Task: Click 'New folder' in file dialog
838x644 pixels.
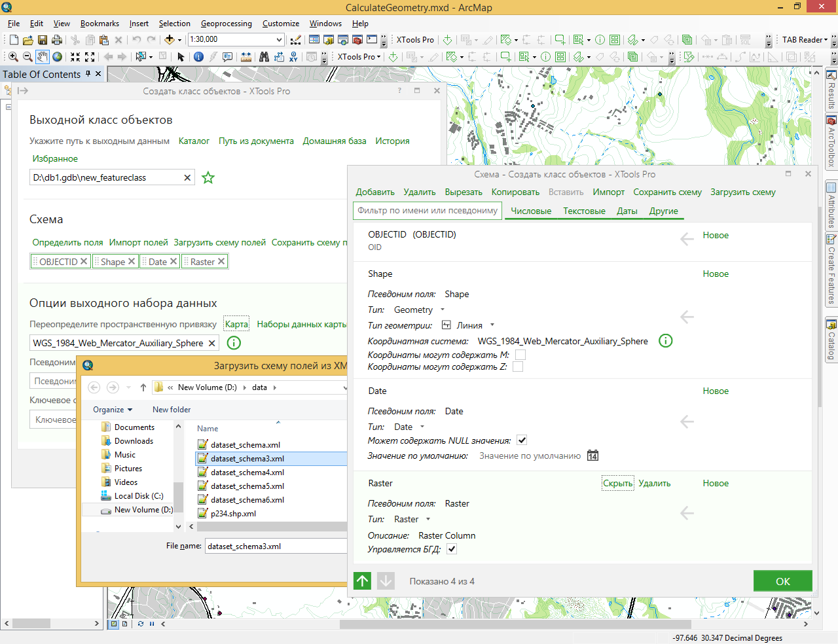Action: [x=172, y=410]
